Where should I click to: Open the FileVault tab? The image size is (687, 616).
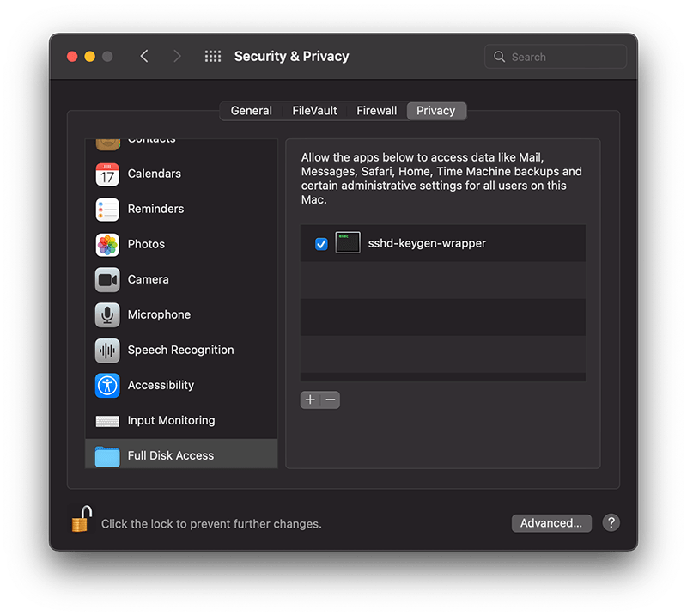pyautogui.click(x=314, y=111)
